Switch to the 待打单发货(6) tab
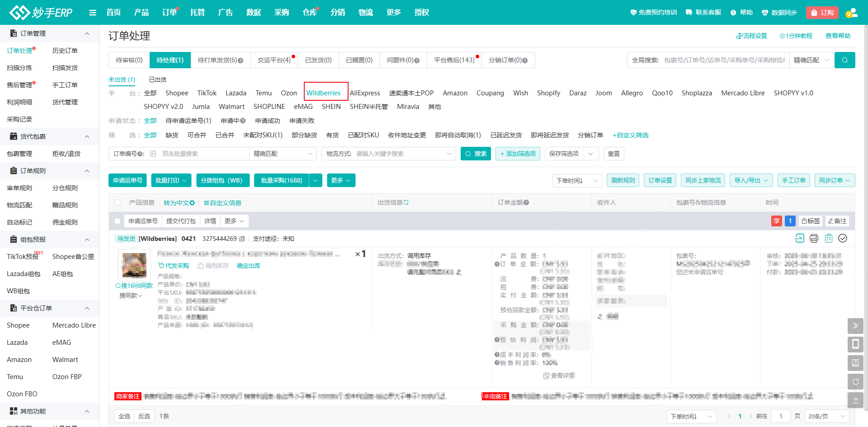Image resolution: width=868 pixels, height=427 pixels. 220,60
